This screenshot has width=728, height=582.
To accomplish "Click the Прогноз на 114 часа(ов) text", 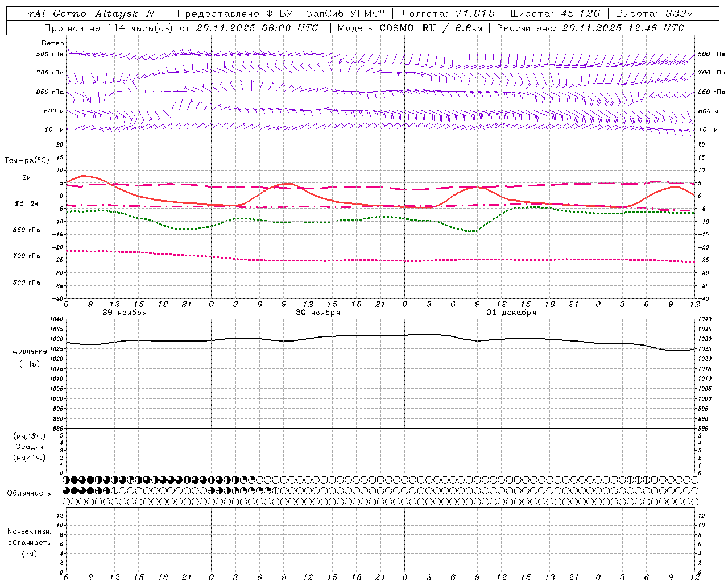I will pos(110,28).
